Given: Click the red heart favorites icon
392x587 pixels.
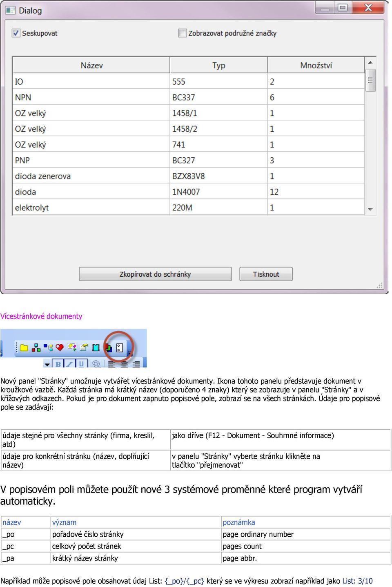Looking at the screenshot, I should (x=60, y=347).
